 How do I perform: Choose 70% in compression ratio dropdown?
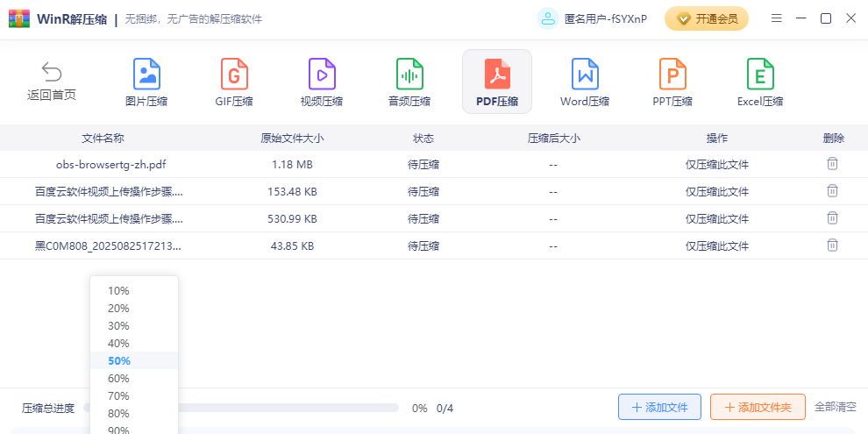(x=134, y=395)
